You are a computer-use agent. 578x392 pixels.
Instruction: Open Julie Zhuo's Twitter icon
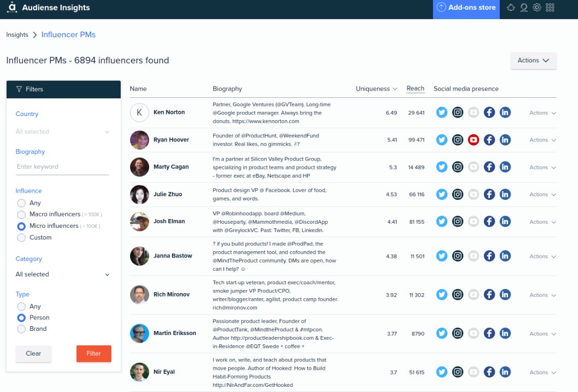(442, 194)
